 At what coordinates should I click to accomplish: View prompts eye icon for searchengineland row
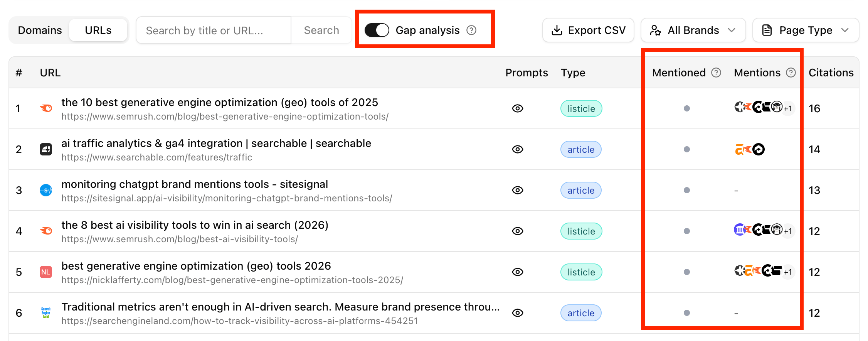(518, 313)
